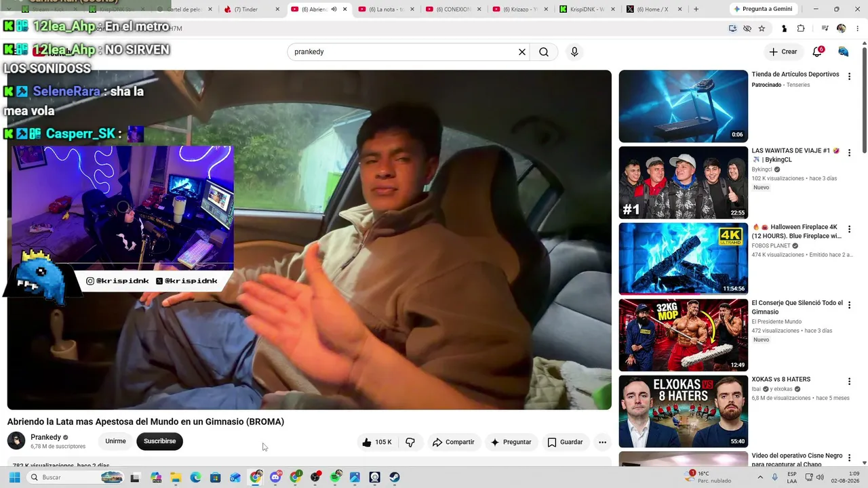Share the video with Compartir
Viewport: 868px width, 488px height.
click(x=454, y=442)
